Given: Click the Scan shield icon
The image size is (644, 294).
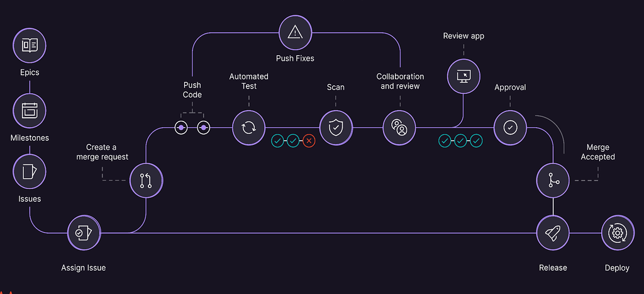Looking at the screenshot, I should click(336, 128).
